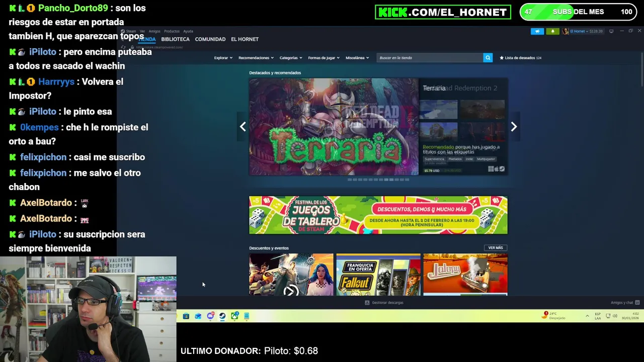
Task: Click the ESP LAA language indicator
Action: (x=598, y=316)
